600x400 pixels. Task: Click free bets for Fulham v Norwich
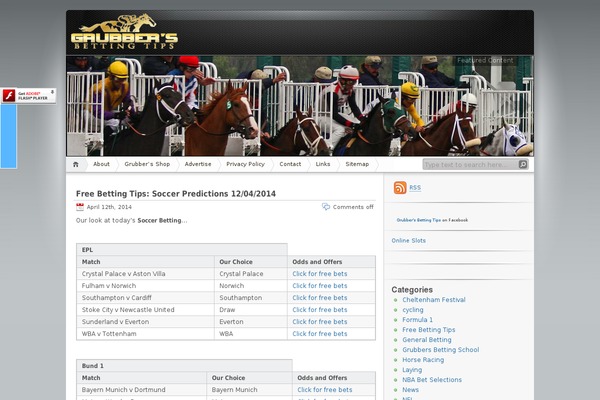click(x=320, y=286)
